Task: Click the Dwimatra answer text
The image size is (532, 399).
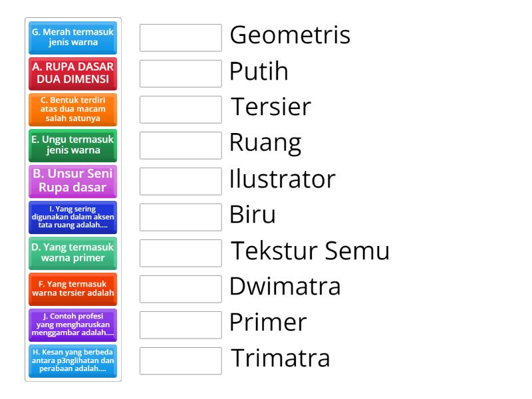Action: coord(284,287)
